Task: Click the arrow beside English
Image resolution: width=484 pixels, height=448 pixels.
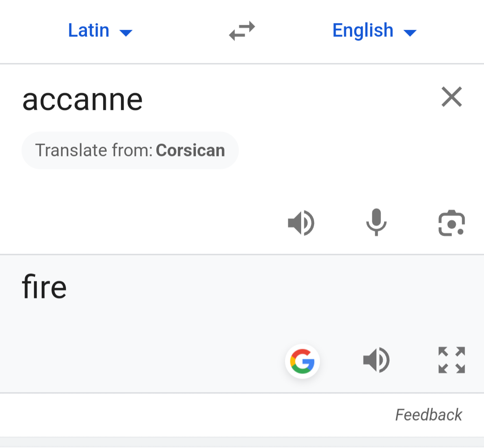Action: tap(410, 32)
